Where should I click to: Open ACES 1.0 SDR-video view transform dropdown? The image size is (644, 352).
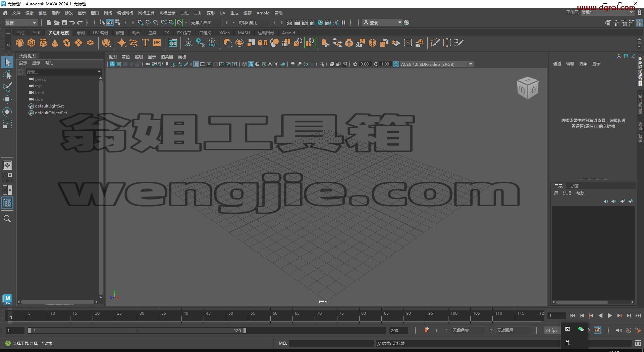pyautogui.click(x=437, y=64)
